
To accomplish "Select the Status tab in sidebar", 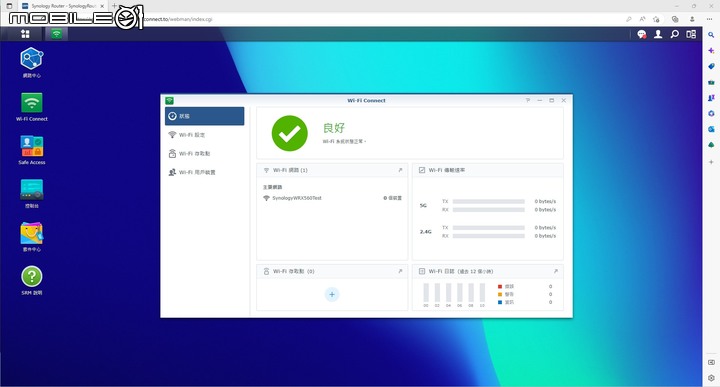I will click(204, 116).
